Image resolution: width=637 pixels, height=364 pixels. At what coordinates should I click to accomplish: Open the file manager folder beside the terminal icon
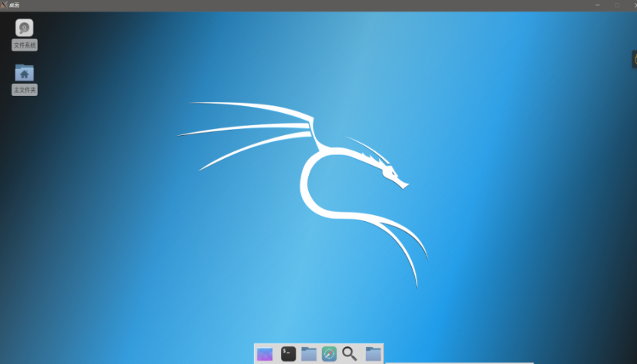(309, 354)
